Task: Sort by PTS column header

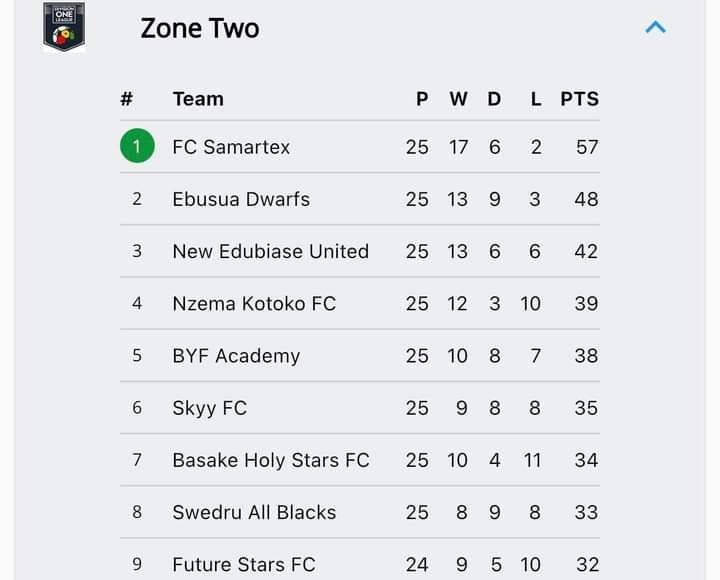Action: coord(579,99)
